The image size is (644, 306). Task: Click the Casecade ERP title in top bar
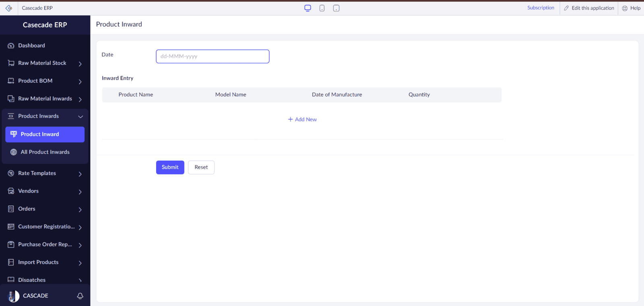point(37,8)
